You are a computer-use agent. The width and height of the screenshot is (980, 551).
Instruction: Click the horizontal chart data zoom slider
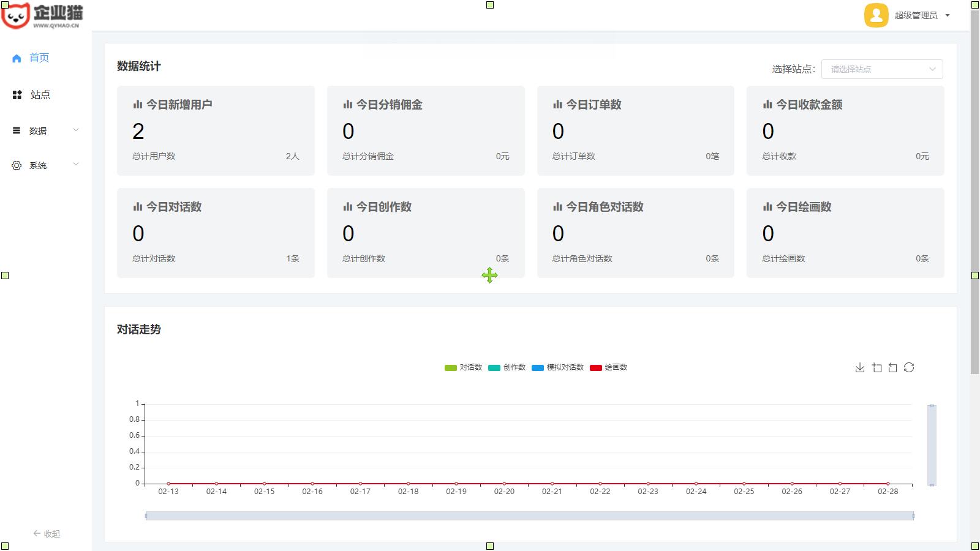529,516
